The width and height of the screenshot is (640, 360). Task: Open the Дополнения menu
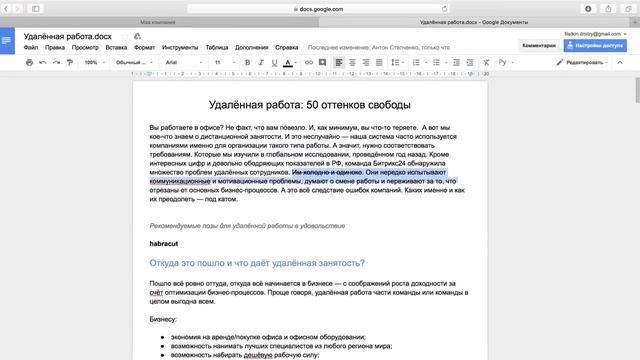(x=251, y=47)
